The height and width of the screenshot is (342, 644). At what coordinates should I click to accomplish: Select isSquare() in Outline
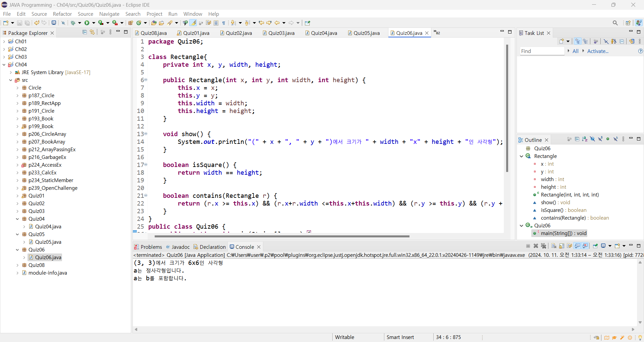[560, 210]
